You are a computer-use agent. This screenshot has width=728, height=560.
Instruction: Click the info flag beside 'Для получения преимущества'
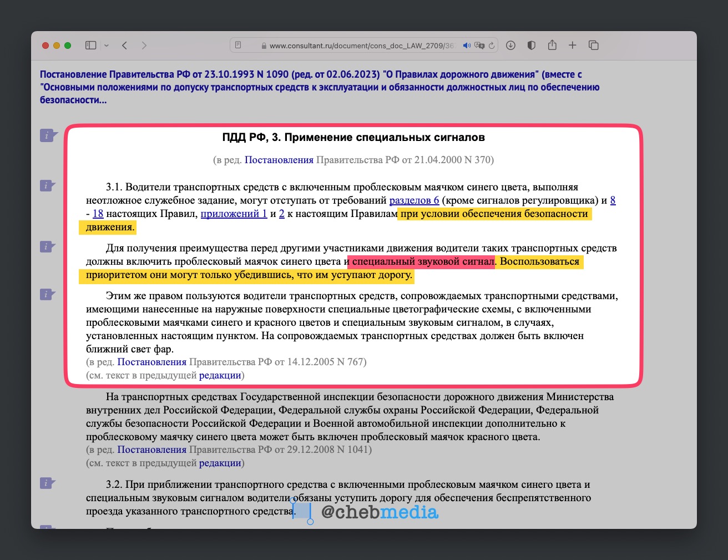(x=48, y=246)
